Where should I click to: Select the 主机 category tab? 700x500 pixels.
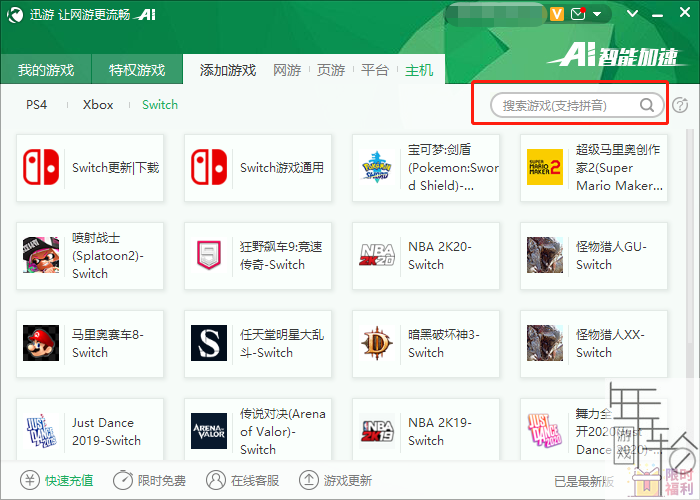(419, 70)
